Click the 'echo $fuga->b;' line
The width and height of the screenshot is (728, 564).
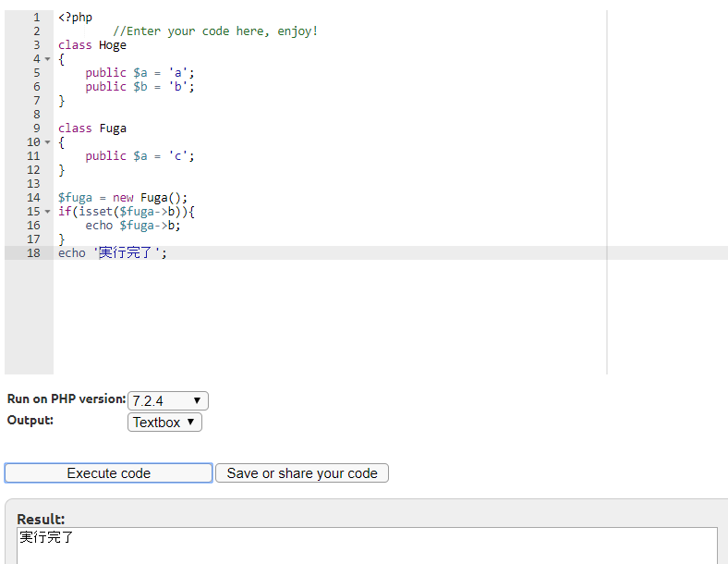click(x=132, y=226)
